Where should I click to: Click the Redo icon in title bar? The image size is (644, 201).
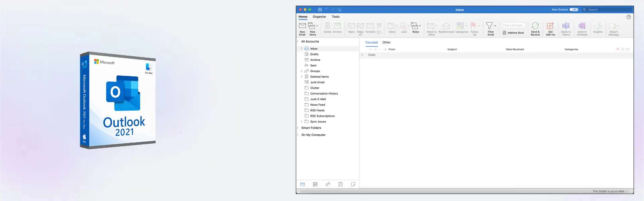coord(333,10)
